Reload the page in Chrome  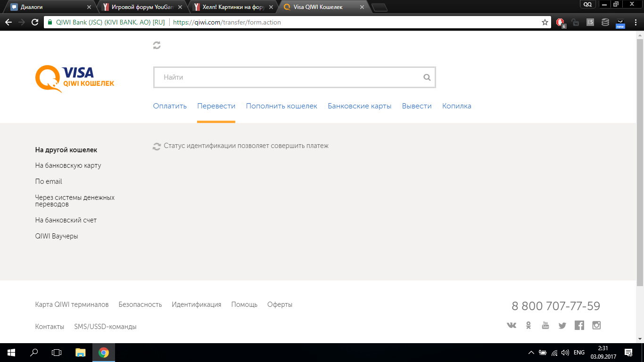(x=34, y=22)
